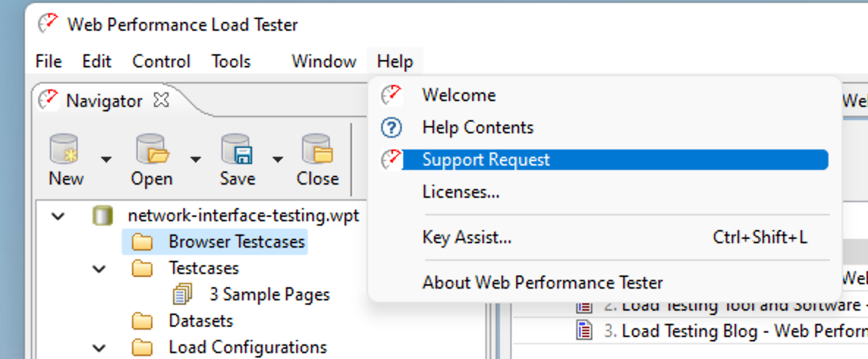Click the New repository toolbar icon
Screen dimensions: 868x359
tap(65, 149)
